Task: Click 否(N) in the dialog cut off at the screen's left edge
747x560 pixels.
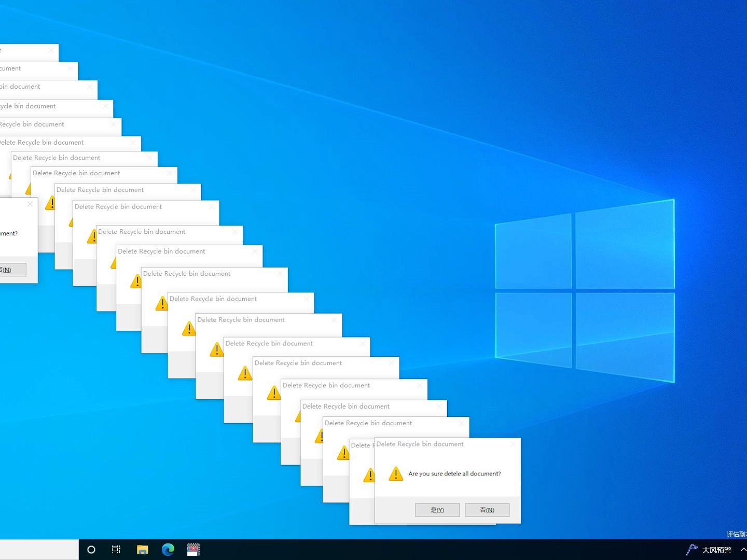Action: coord(10,270)
